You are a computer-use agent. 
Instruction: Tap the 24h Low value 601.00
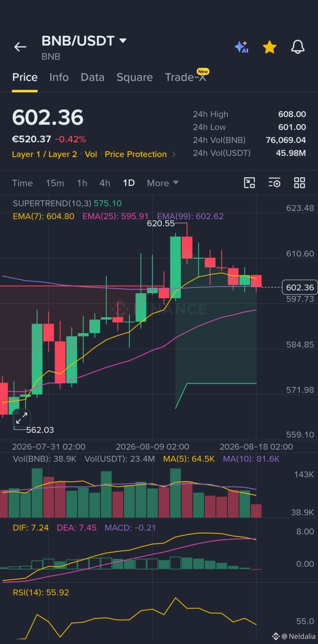point(292,127)
